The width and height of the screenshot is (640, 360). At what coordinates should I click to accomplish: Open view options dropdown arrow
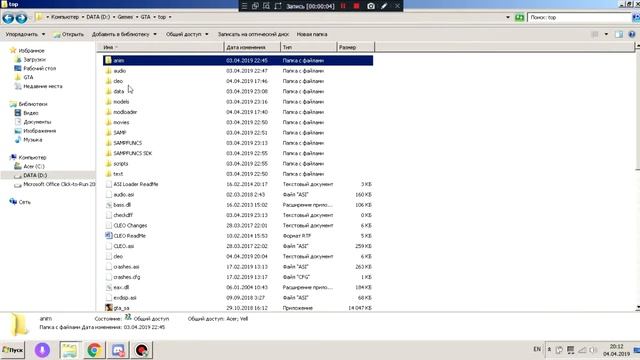tap(606, 34)
